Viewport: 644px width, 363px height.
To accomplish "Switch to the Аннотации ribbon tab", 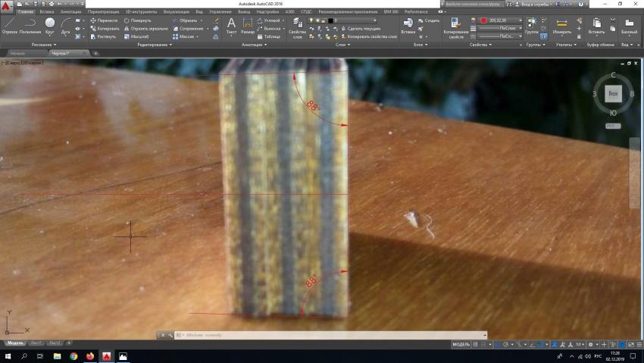I will coord(70,12).
